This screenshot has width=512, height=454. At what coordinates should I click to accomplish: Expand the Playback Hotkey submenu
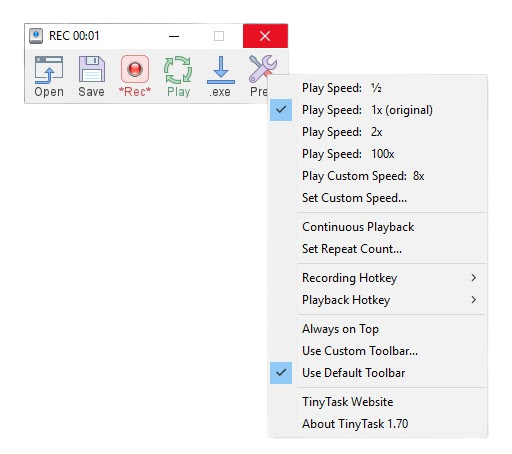click(x=378, y=300)
